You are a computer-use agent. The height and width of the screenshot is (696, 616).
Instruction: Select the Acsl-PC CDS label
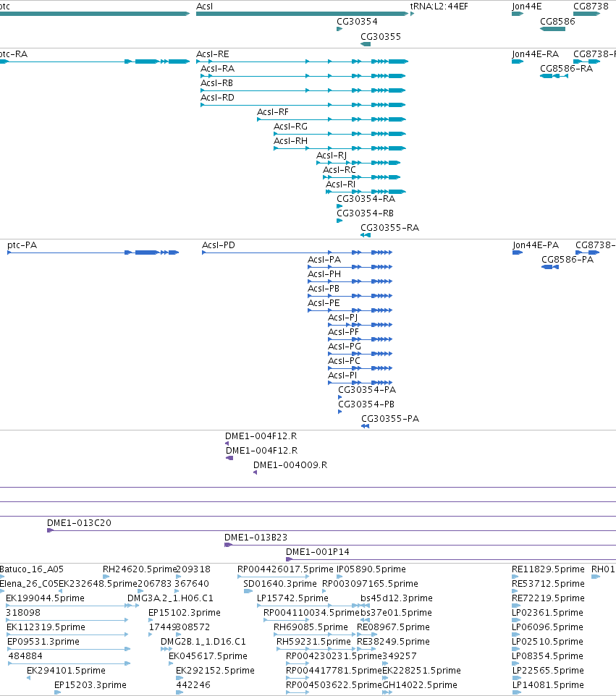point(344,361)
